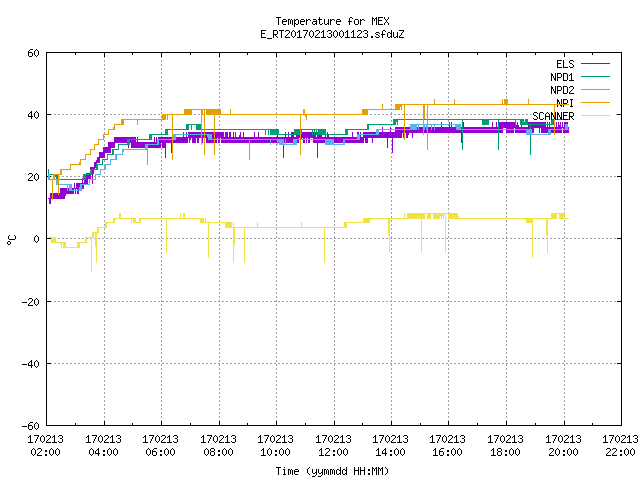Click the NPD2 legend label

tap(562, 90)
